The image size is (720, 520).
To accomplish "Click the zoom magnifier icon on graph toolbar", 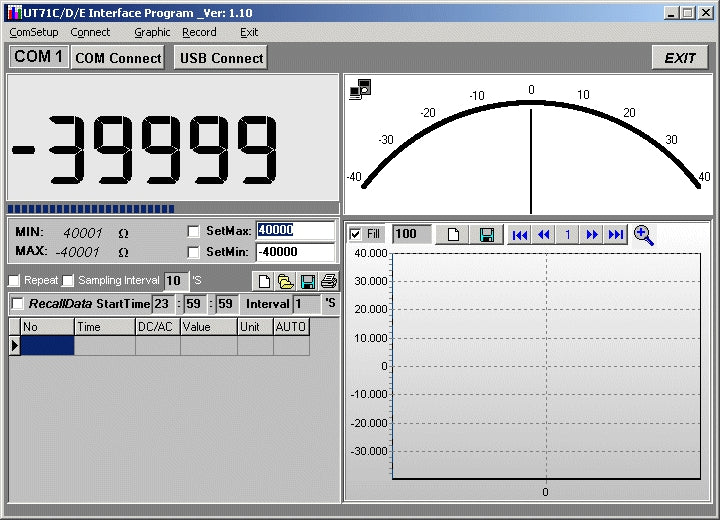I will pyautogui.click(x=644, y=235).
